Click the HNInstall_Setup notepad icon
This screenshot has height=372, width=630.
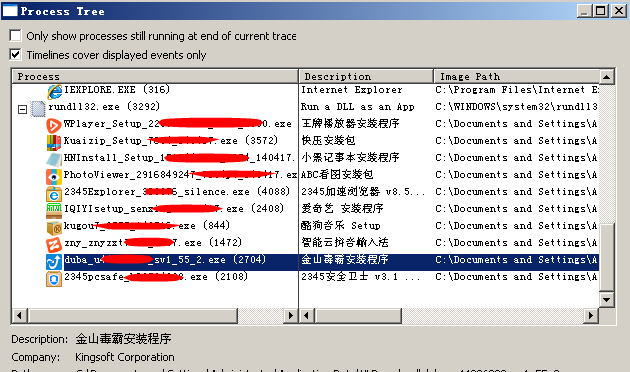point(54,159)
